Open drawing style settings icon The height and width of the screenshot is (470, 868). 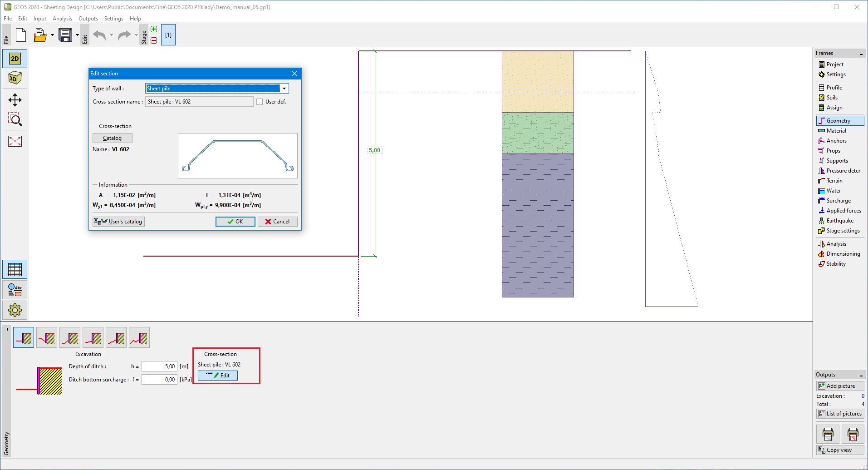[x=15, y=290]
